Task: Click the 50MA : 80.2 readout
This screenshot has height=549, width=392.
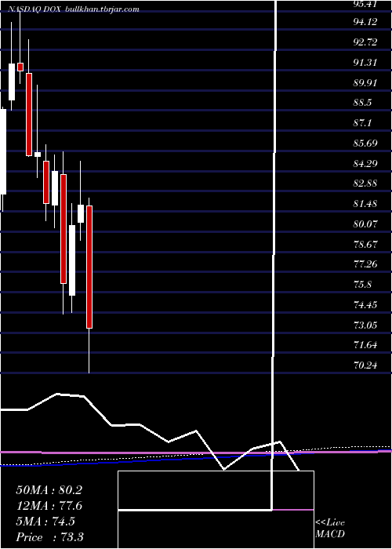Action: tap(49, 490)
